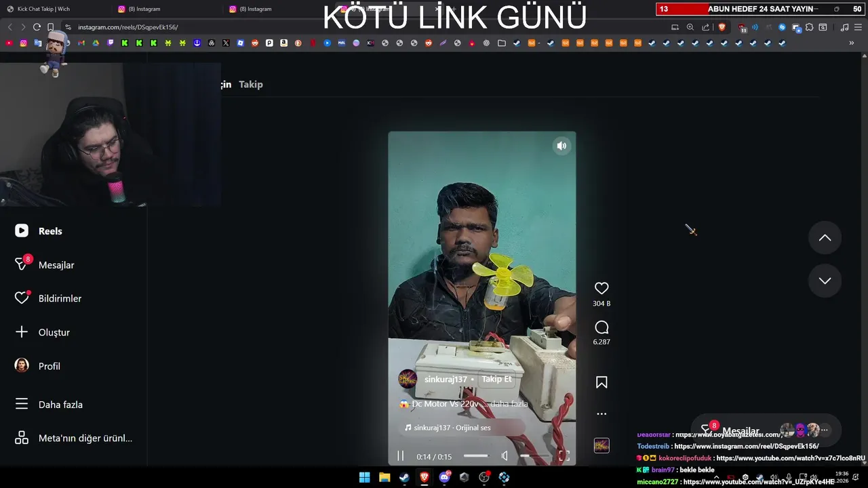Share the page with the share icon
This screenshot has height=488, width=868.
pos(706,27)
